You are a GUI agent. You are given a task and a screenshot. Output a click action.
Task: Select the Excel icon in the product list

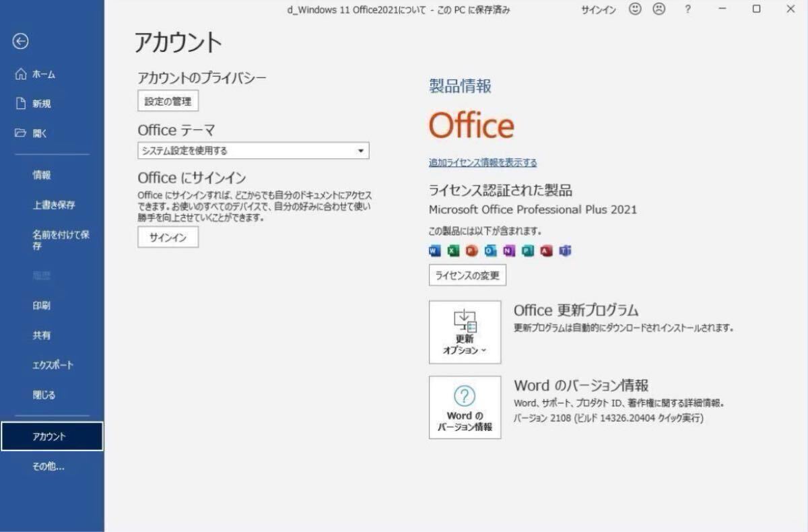pos(453,251)
